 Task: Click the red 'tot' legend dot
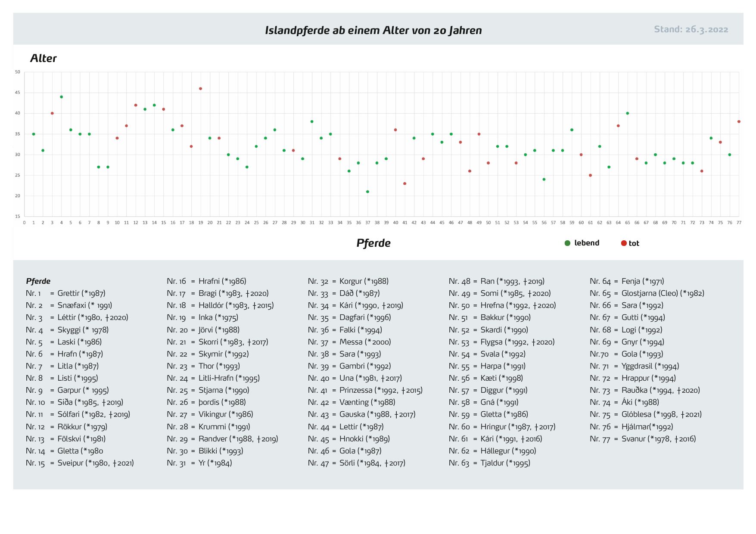pos(623,243)
